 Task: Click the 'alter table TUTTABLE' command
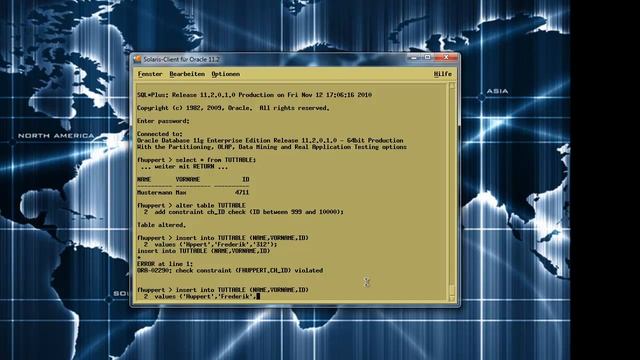pos(211,205)
